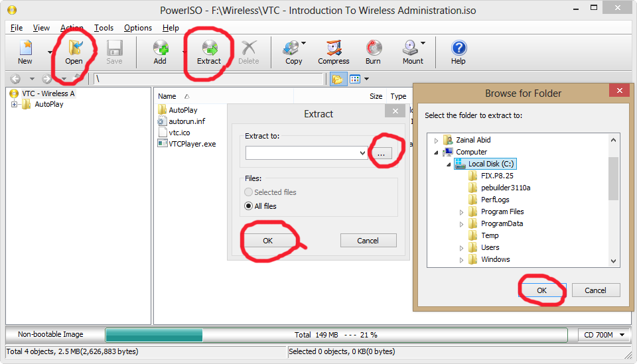Viewport: 637px width, 364px height.
Task: Open the Action menu
Action: tap(72, 28)
